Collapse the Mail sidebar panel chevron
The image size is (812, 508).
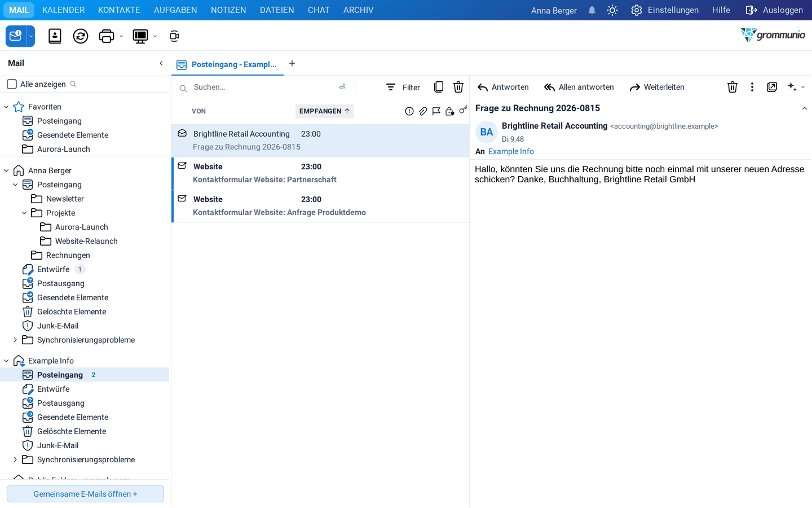(161, 63)
